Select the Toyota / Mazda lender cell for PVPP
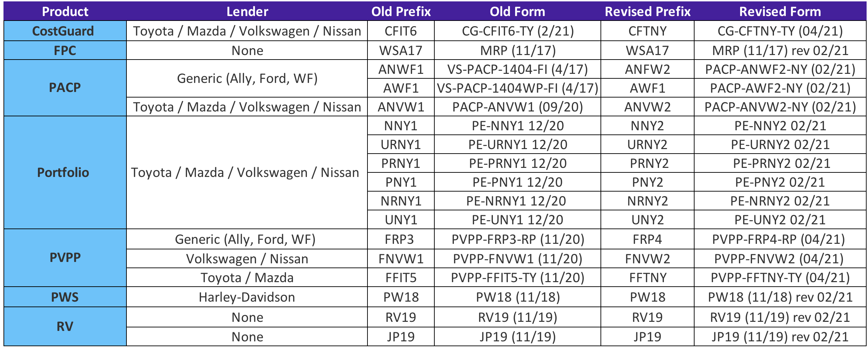The image size is (868, 349). [247, 278]
